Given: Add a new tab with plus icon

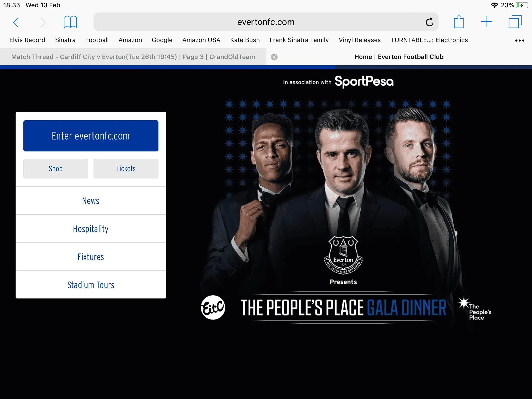Looking at the screenshot, I should click(487, 22).
